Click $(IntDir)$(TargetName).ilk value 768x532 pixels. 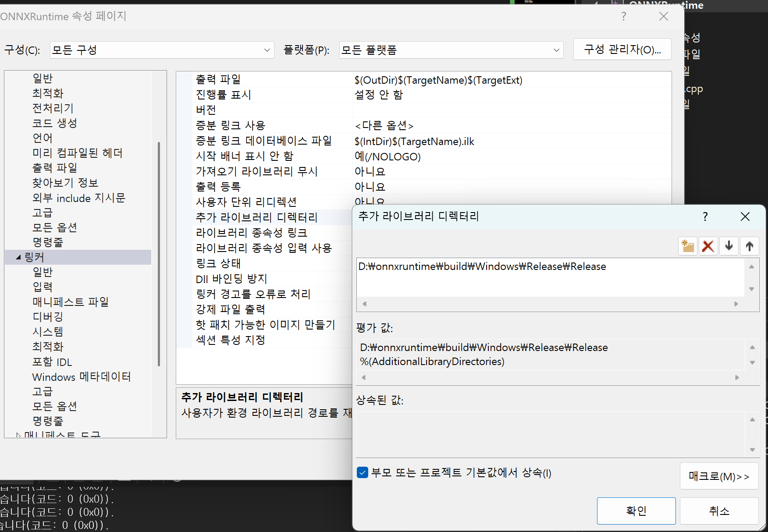point(414,142)
